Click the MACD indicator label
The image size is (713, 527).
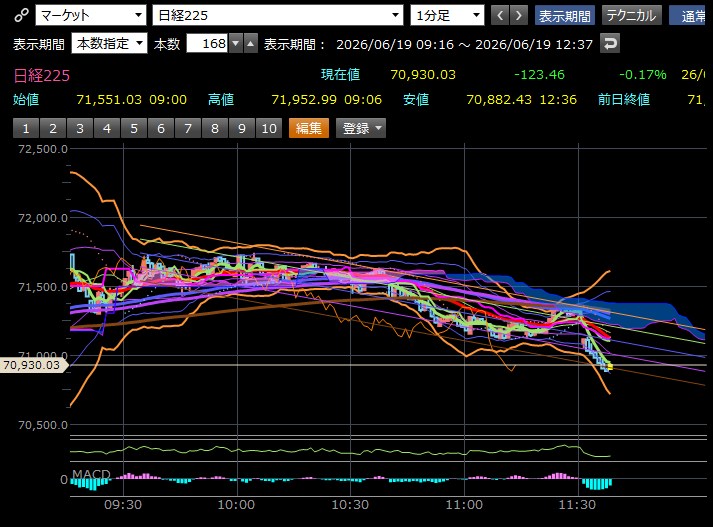(x=91, y=474)
